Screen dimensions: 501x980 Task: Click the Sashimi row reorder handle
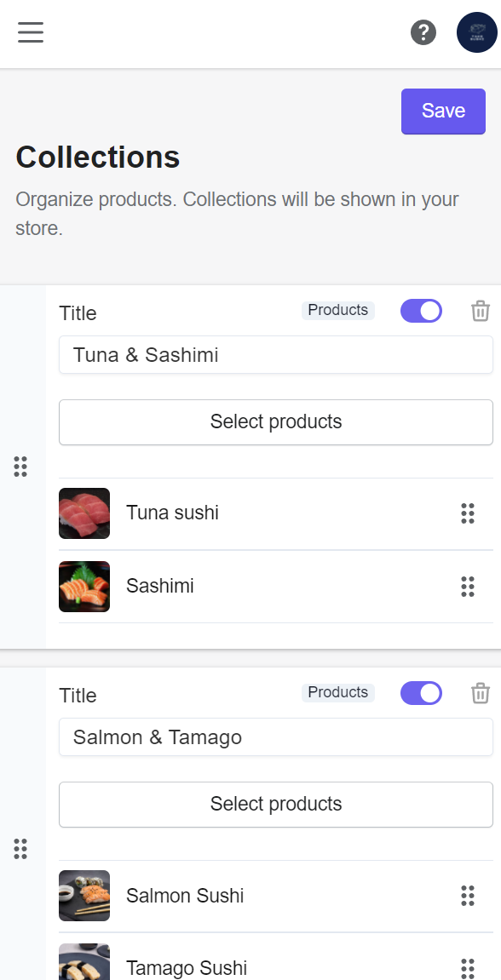click(468, 587)
